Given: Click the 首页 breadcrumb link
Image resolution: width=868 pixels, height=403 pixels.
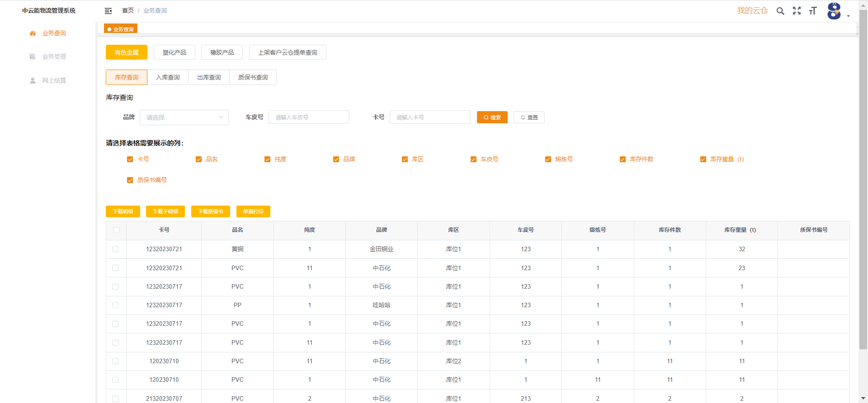Looking at the screenshot, I should point(128,10).
